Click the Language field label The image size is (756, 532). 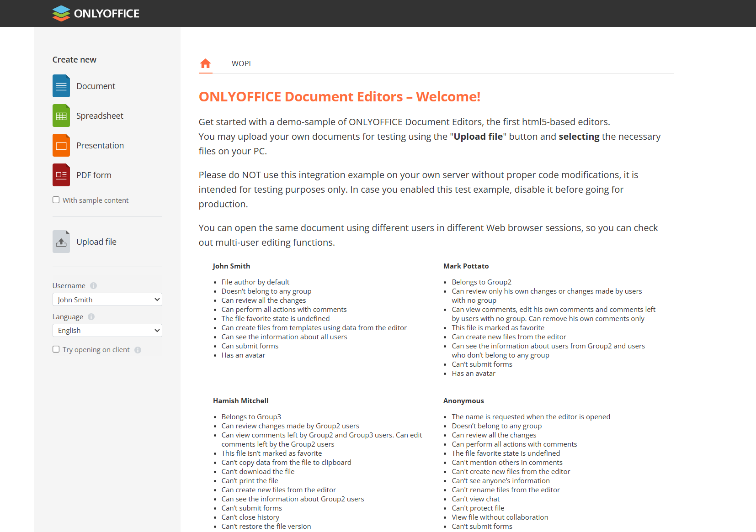click(x=68, y=316)
